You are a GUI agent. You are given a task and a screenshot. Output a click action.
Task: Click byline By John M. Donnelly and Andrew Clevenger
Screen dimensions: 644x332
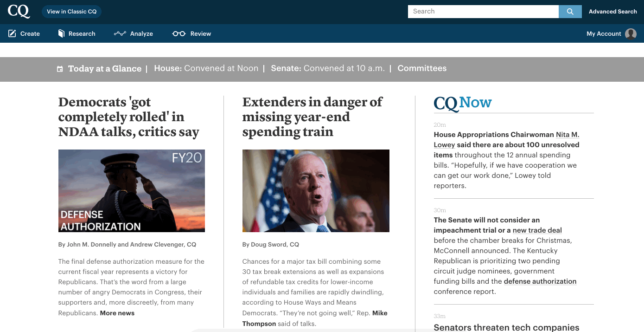[128, 244]
